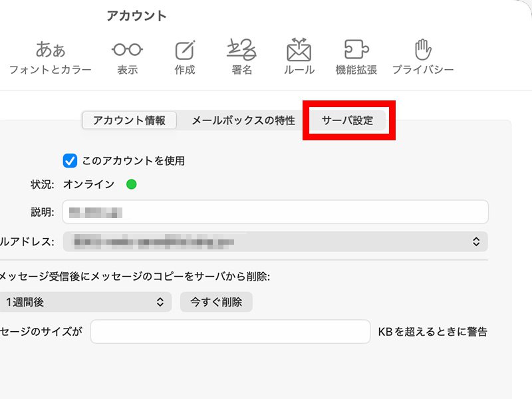The image size is (532, 399).
Task: Click the 状況: label
Action: click(42, 184)
